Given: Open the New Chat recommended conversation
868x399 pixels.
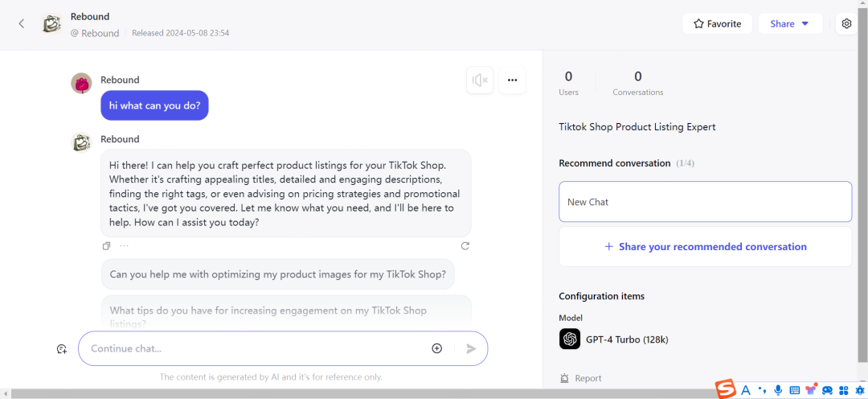Looking at the screenshot, I should (706, 202).
